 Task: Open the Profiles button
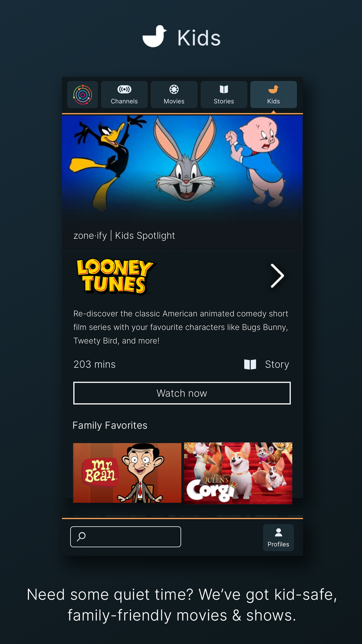coord(278,537)
